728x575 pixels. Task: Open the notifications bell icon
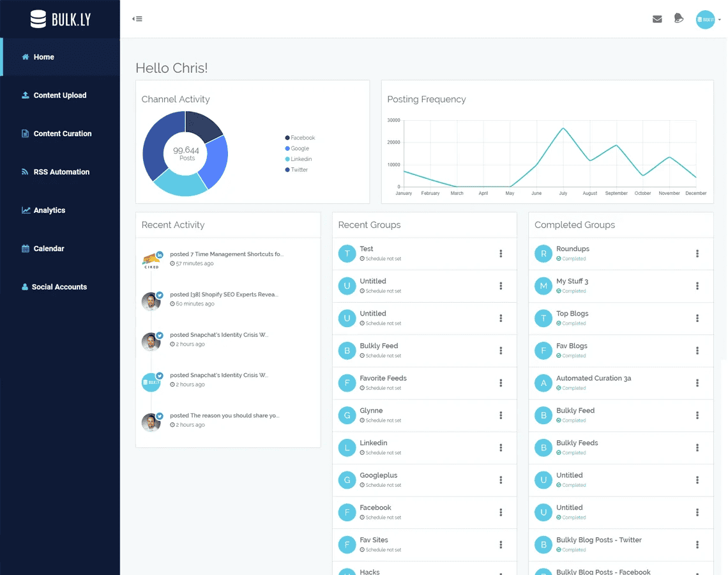click(679, 19)
